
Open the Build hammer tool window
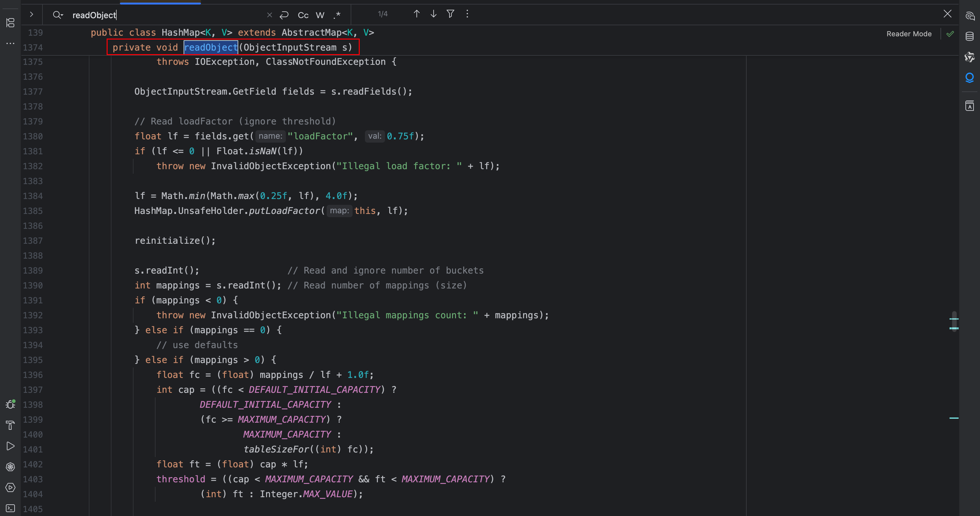[x=10, y=425]
